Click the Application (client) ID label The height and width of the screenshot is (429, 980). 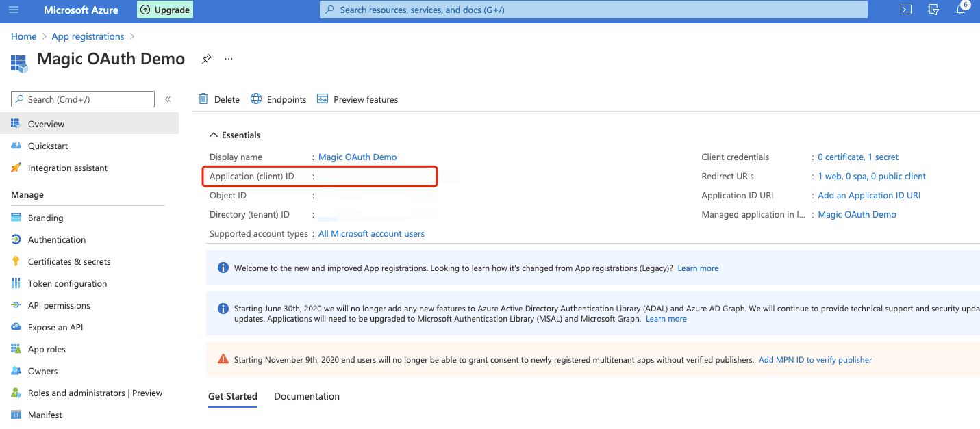[x=252, y=176]
